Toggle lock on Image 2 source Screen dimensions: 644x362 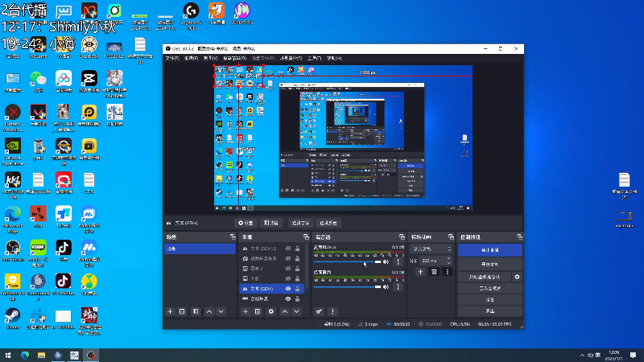point(297,269)
